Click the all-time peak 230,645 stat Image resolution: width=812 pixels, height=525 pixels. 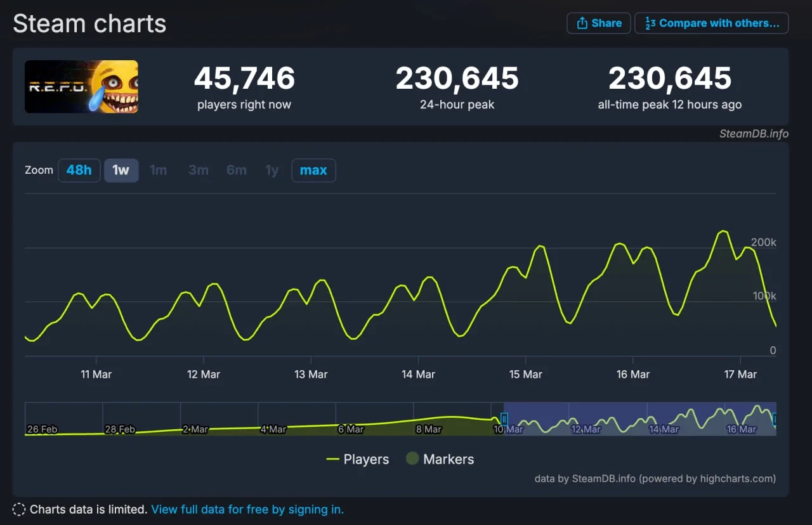(x=670, y=79)
